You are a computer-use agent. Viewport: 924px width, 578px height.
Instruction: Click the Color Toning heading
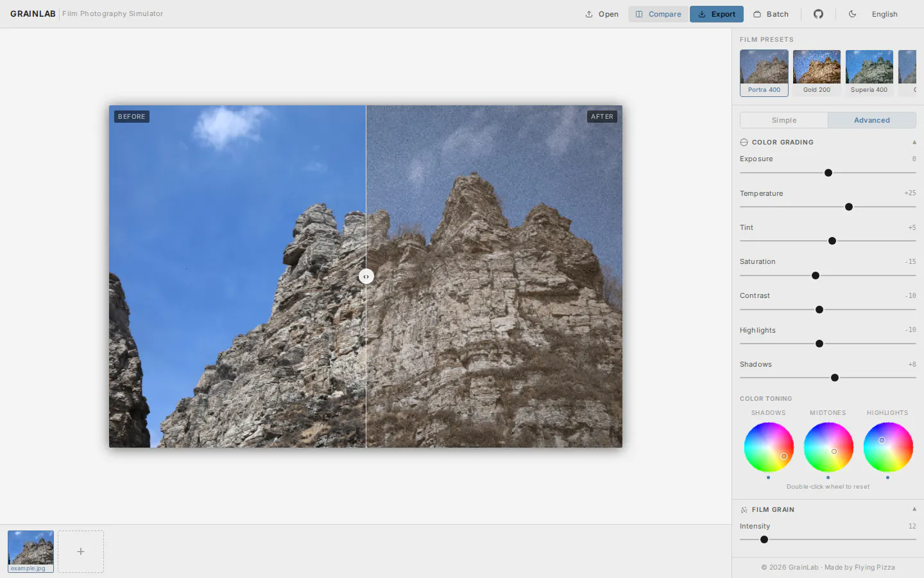[766, 399]
